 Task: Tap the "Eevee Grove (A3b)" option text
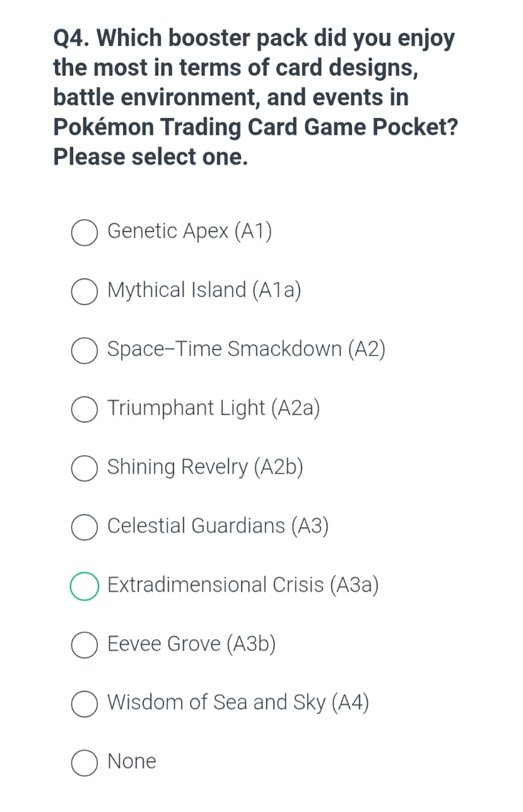coord(191,644)
